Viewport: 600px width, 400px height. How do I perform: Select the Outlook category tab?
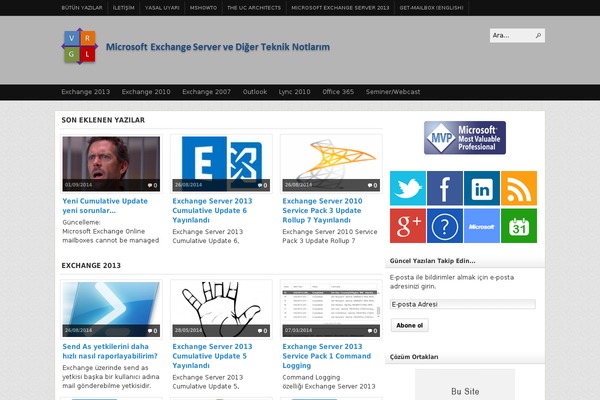click(255, 92)
